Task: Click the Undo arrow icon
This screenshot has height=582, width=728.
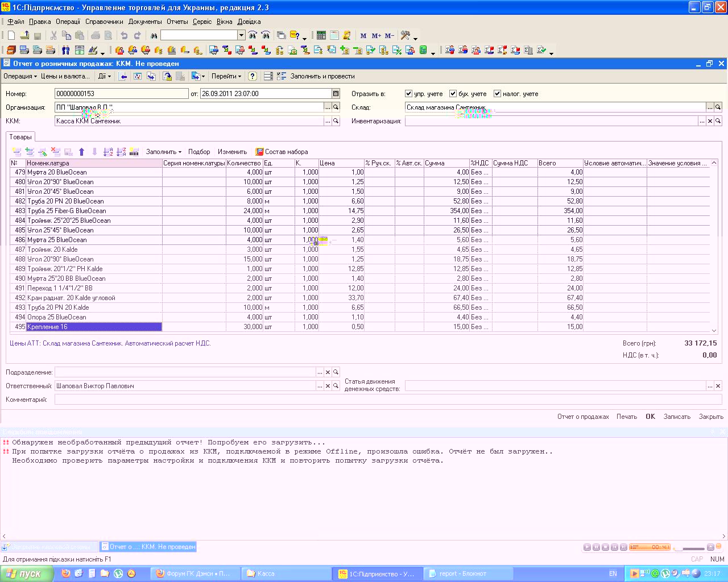Action: [125, 35]
